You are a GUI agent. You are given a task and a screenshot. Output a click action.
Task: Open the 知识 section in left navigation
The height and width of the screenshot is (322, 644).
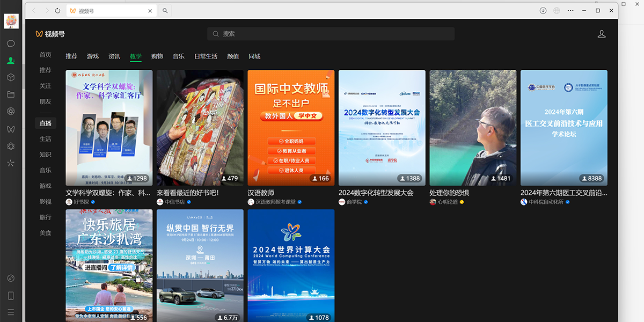point(46,155)
